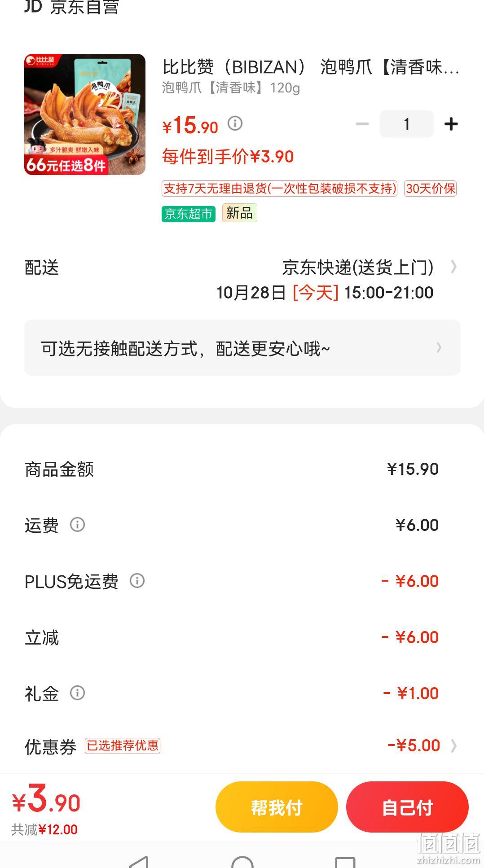This screenshot has width=484, height=868.
Task: Open the 优惠券 coupon selection chevron
Action: click(453, 745)
